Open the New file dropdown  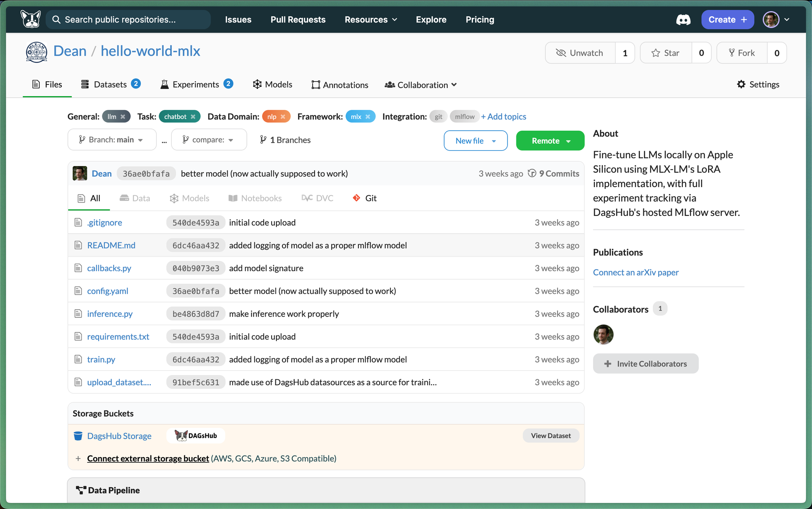[x=475, y=141]
